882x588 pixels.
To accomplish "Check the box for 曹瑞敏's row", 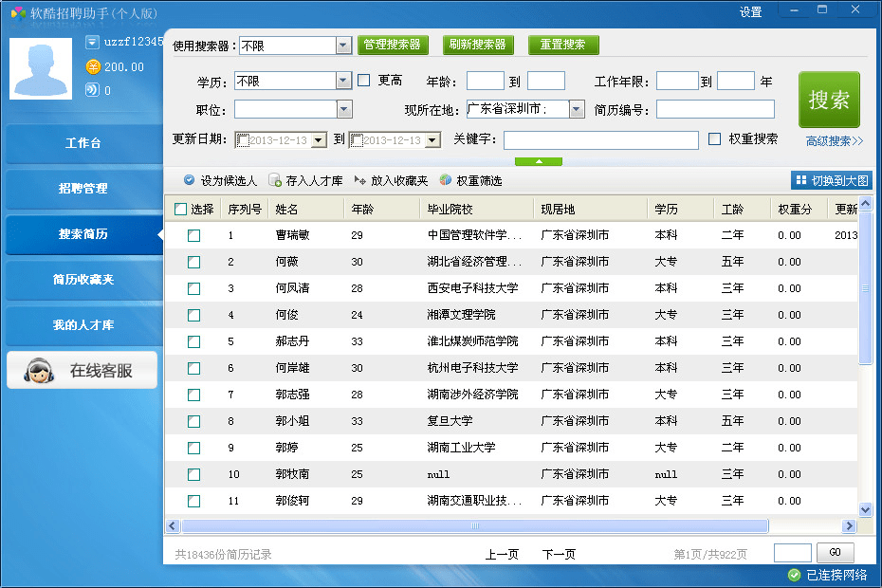I will 194,235.
